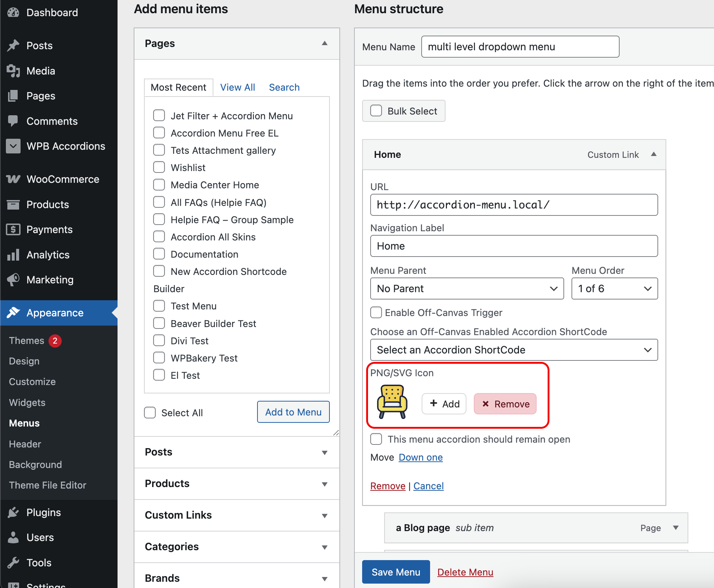Click the Posts pushpin icon
The image size is (714, 588).
tap(13, 46)
